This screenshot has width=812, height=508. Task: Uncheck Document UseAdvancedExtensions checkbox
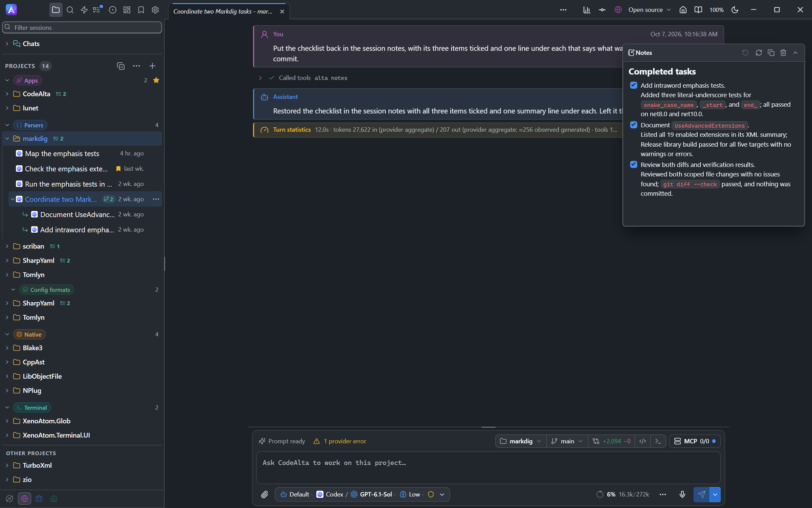[634, 125]
